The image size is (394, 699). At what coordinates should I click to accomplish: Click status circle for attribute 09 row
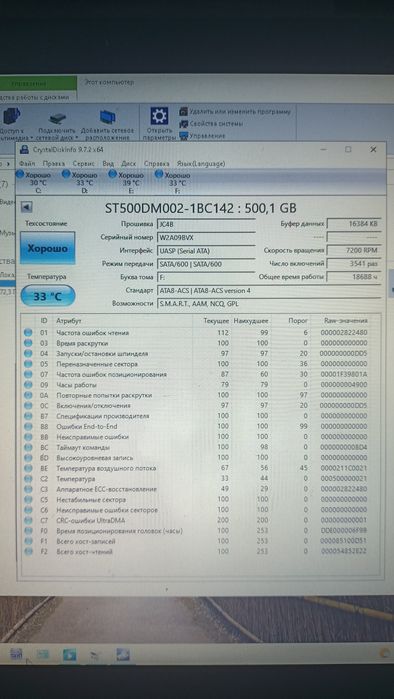29,385
